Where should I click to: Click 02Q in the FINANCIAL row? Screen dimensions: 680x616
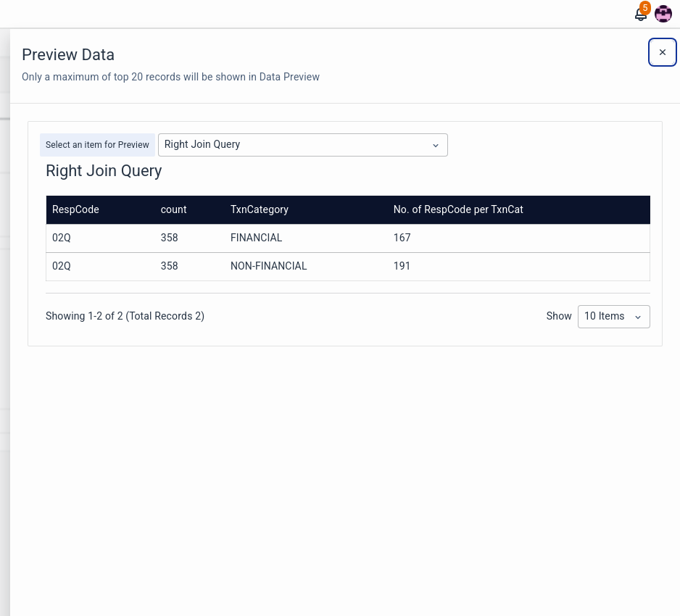coord(62,238)
